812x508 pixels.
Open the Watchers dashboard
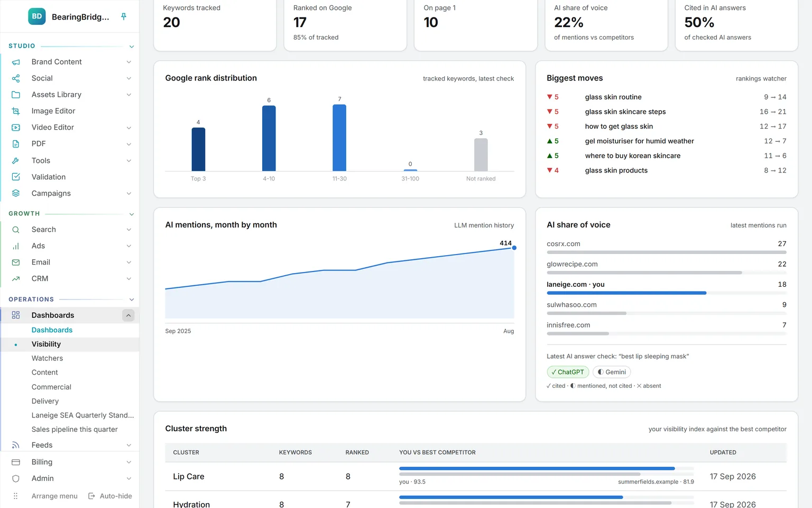pyautogui.click(x=47, y=358)
